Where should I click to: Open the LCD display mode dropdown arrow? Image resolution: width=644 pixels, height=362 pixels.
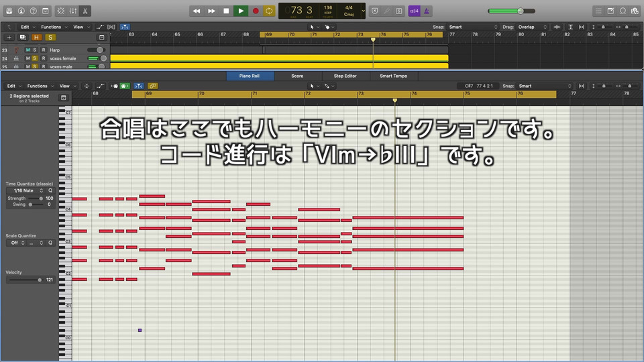(x=363, y=11)
